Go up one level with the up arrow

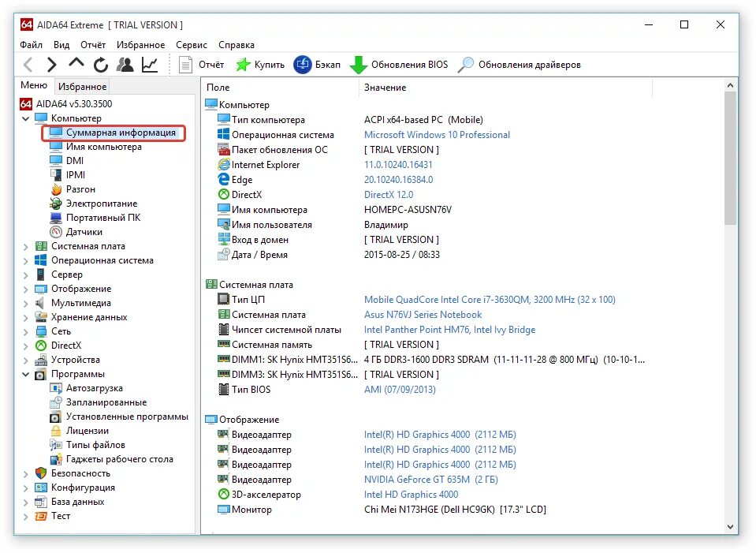click(76, 63)
